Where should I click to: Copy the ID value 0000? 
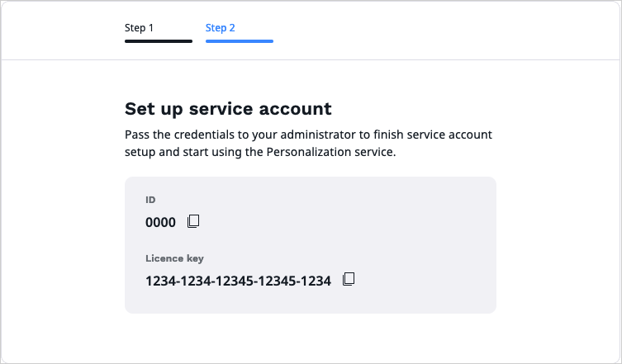[x=193, y=221]
